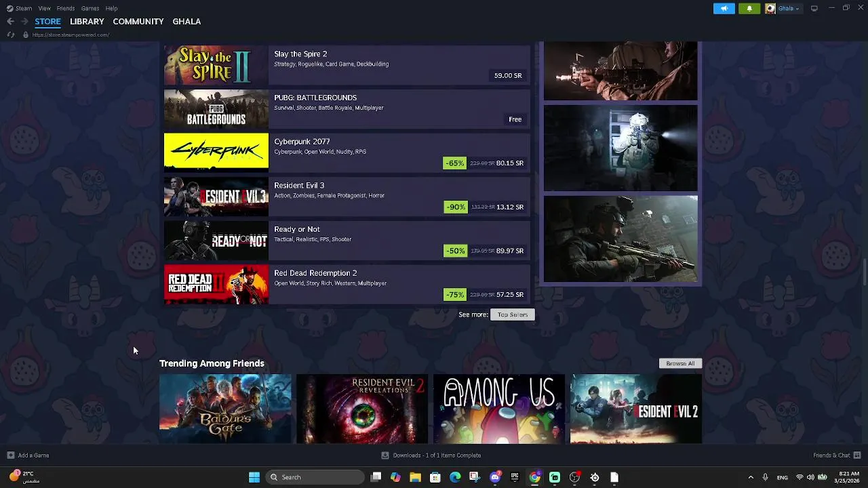Expand the Ghala account dropdown

pyautogui.click(x=788, y=8)
